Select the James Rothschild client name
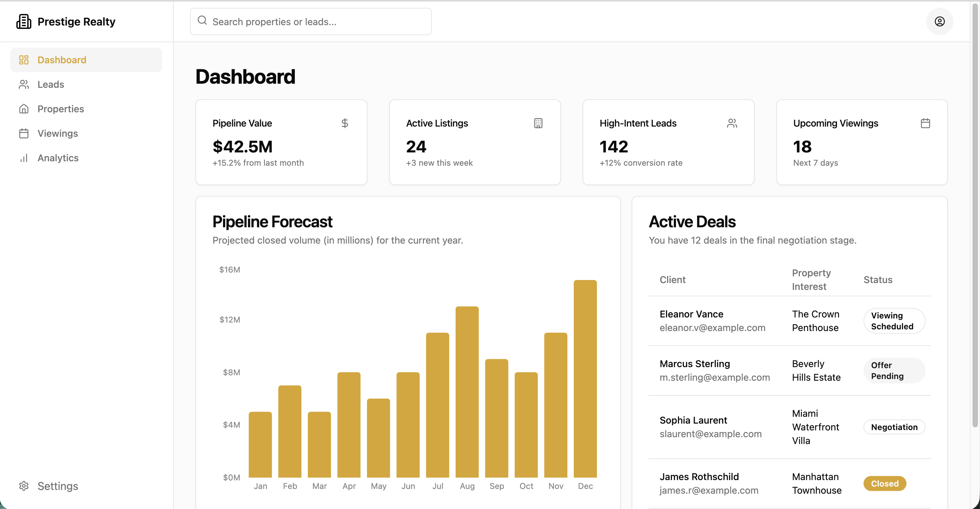This screenshot has height=509, width=980. tap(699, 477)
